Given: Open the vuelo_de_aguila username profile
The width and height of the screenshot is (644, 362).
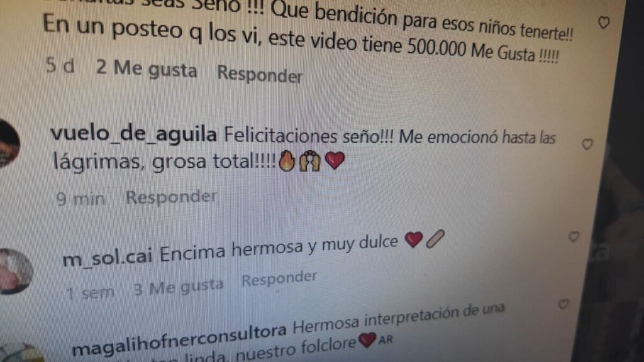Looking at the screenshot, I should (x=133, y=134).
